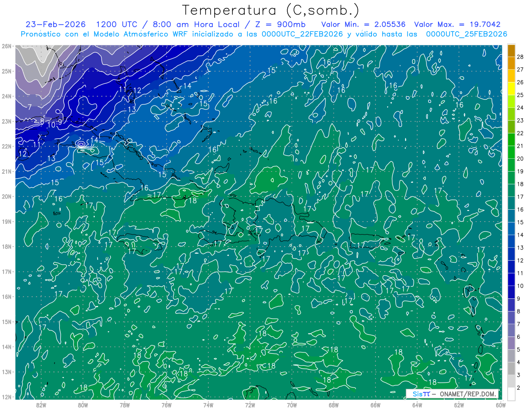Viewport: 532px width, 411px height.
Task: Click the '17N' latitude axis label
Action: [x=6, y=271]
